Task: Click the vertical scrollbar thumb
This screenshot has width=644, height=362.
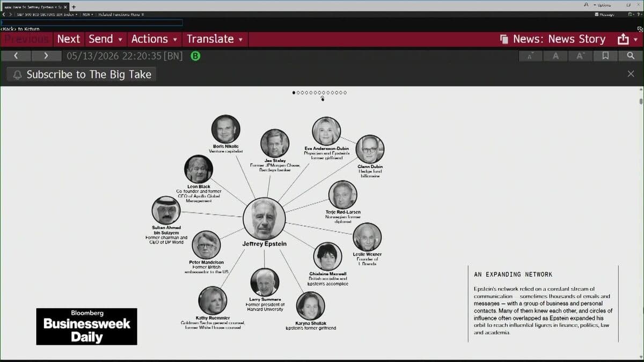Action: point(641,101)
